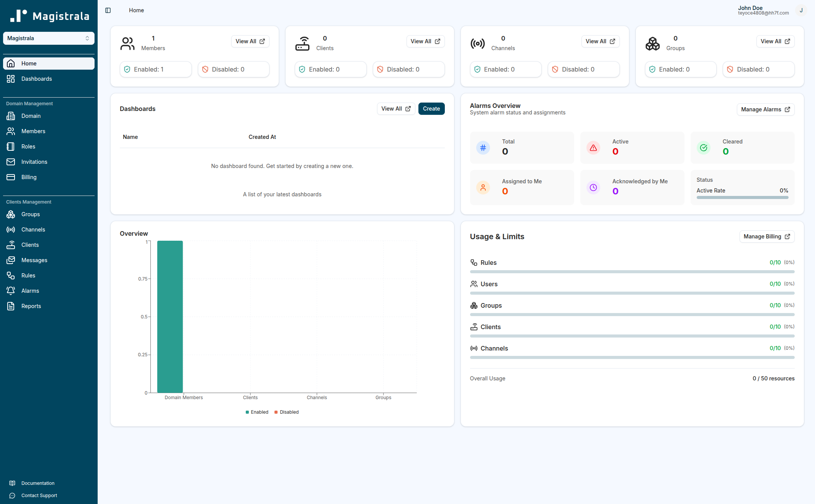Click Manage Alarms button
Screen dimensions: 815x504
coord(765,109)
